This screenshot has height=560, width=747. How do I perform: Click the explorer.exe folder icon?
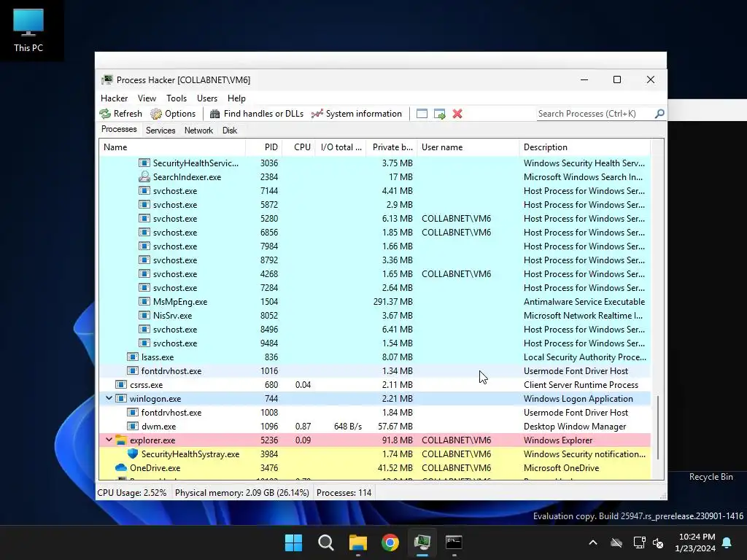pos(121,440)
